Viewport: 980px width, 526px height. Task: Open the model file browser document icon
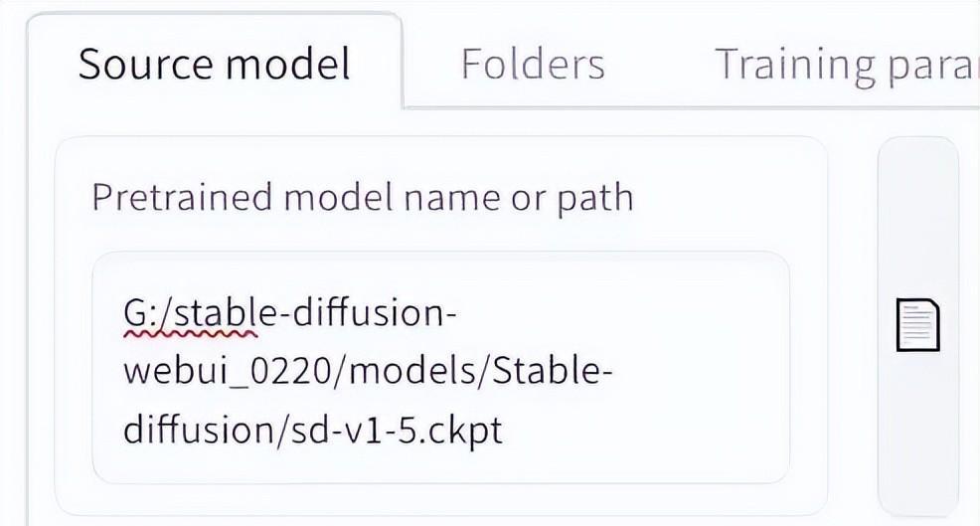tap(918, 324)
